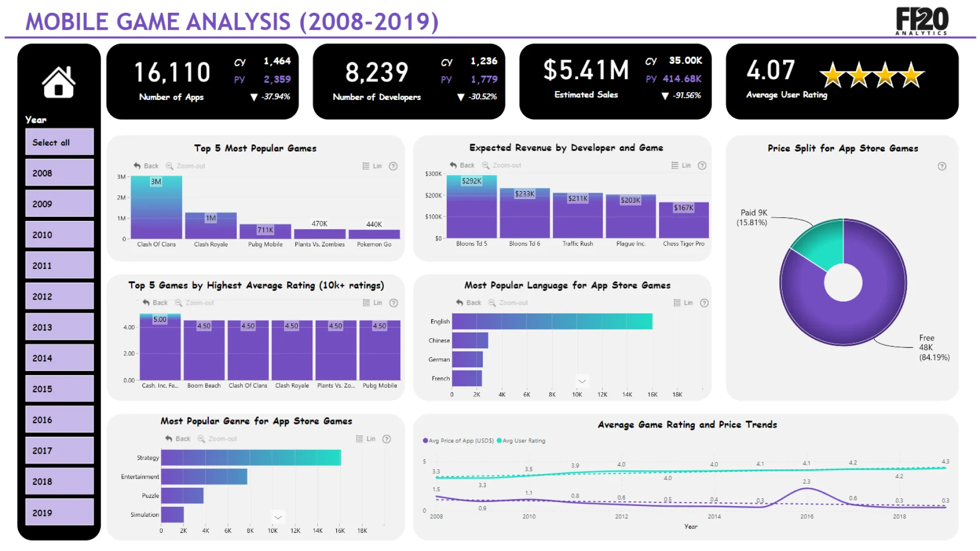980x551 pixels.
Task: Filter by year 2011
Action: (60, 265)
